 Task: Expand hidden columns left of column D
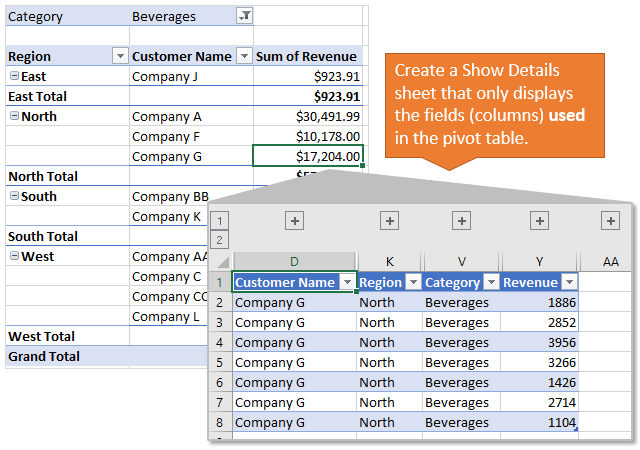click(x=294, y=221)
